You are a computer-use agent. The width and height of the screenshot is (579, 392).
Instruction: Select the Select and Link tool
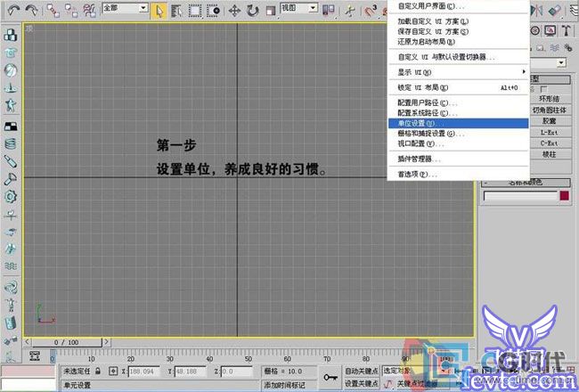pos(53,11)
